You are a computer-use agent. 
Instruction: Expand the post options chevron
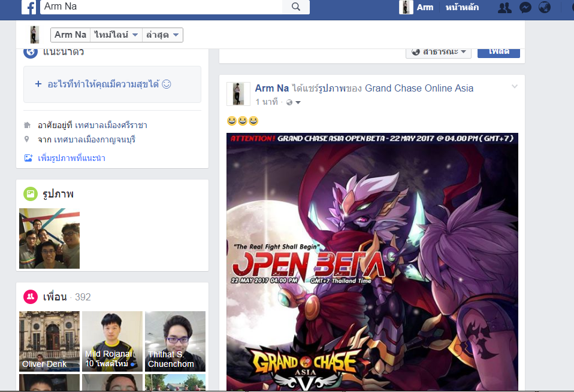coord(514,87)
